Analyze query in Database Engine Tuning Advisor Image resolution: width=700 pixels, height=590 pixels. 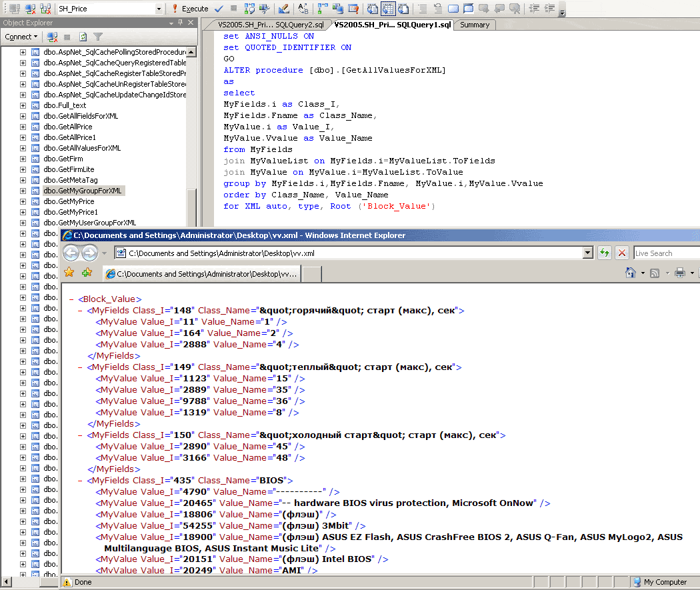pyautogui.click(x=264, y=9)
